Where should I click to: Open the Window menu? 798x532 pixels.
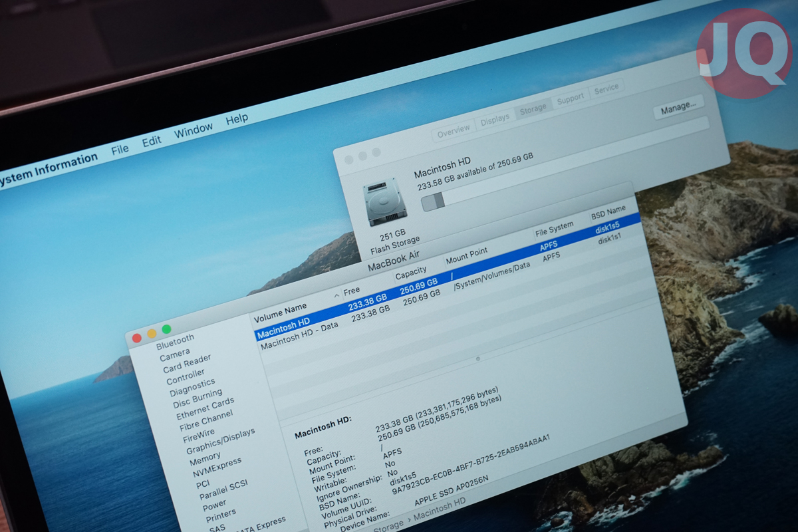coord(194,131)
